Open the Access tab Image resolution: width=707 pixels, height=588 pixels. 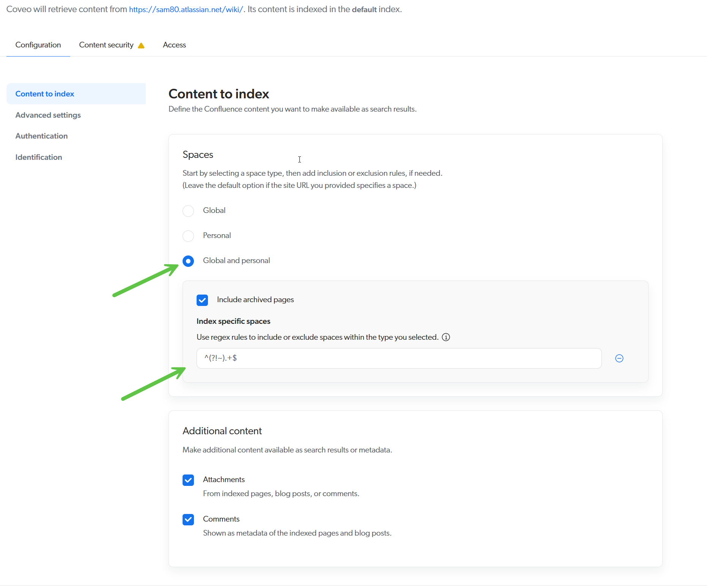174,45
